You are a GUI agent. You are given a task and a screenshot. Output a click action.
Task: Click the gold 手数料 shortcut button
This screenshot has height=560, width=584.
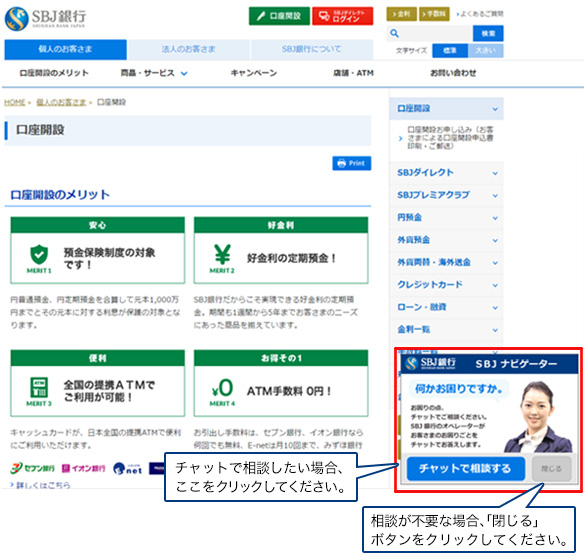click(x=434, y=14)
